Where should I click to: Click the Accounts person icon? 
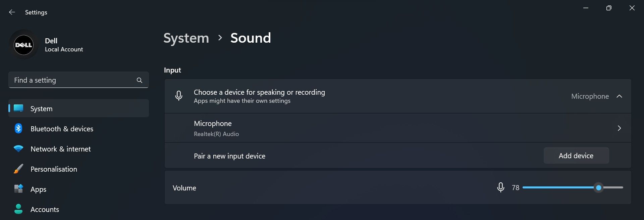click(18, 209)
